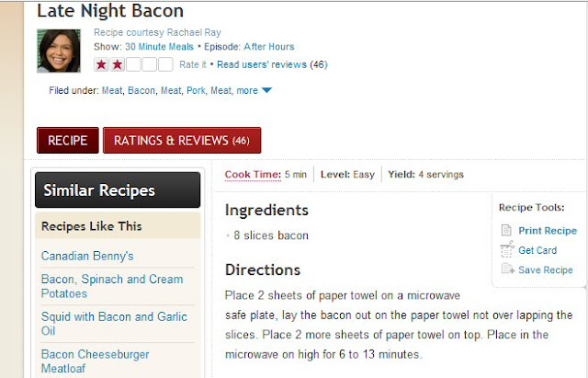Click the first rating star
The height and width of the screenshot is (378, 588).
pyautogui.click(x=101, y=64)
